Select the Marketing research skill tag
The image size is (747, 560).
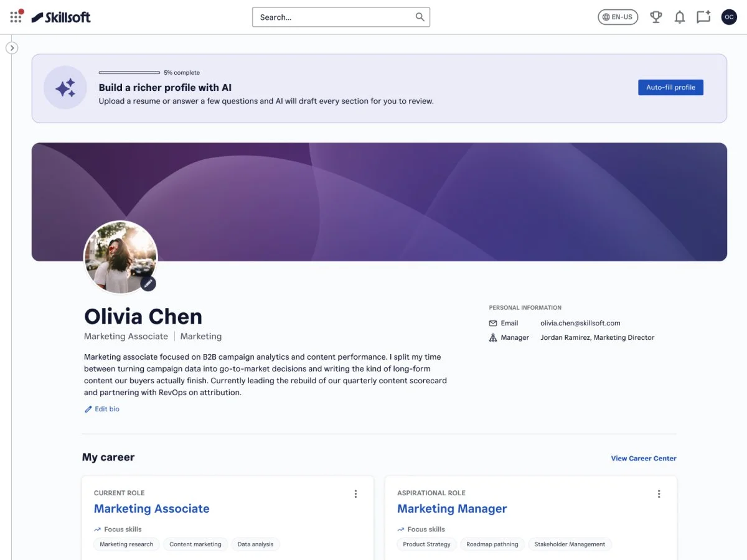127,544
